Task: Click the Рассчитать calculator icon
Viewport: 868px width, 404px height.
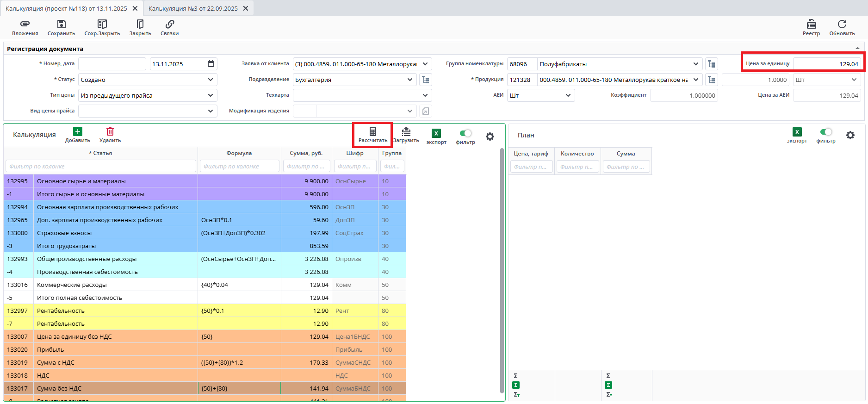Action: (x=372, y=132)
